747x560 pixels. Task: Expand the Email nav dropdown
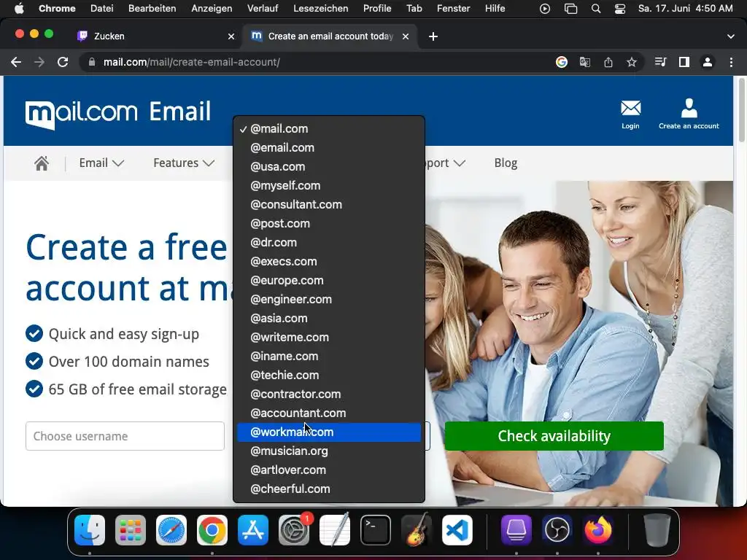click(101, 163)
